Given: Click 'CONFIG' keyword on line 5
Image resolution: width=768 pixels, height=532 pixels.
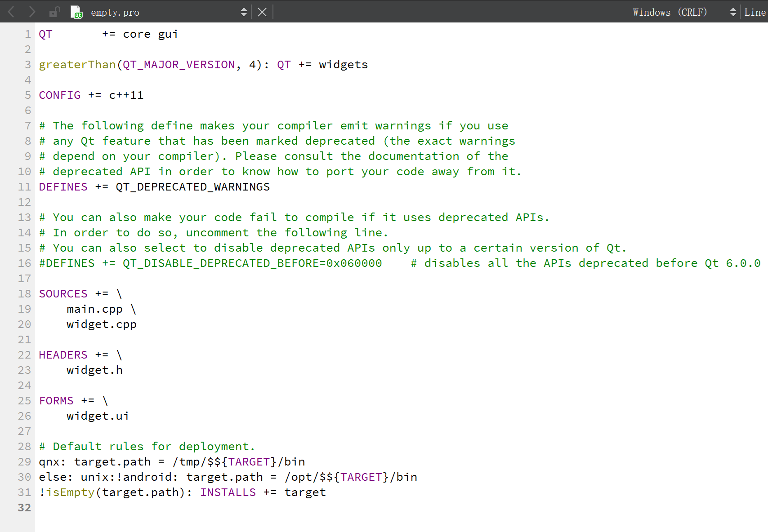Looking at the screenshot, I should click(60, 95).
